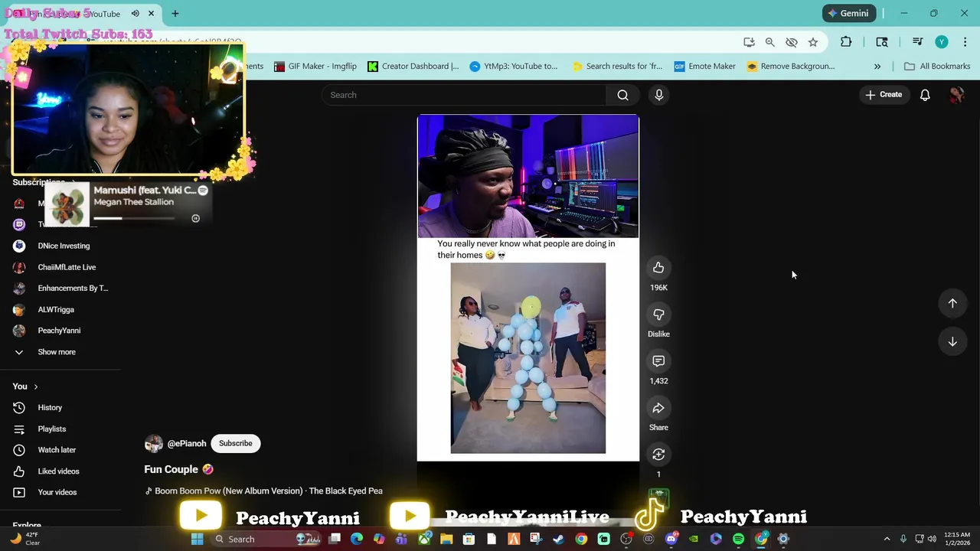Click the Remix icon on the Short
980x551 pixels.
658,455
